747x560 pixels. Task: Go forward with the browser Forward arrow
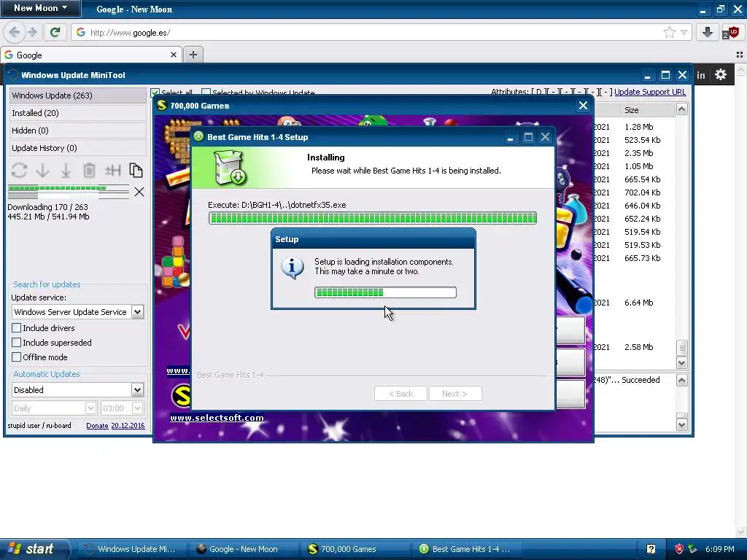point(32,32)
